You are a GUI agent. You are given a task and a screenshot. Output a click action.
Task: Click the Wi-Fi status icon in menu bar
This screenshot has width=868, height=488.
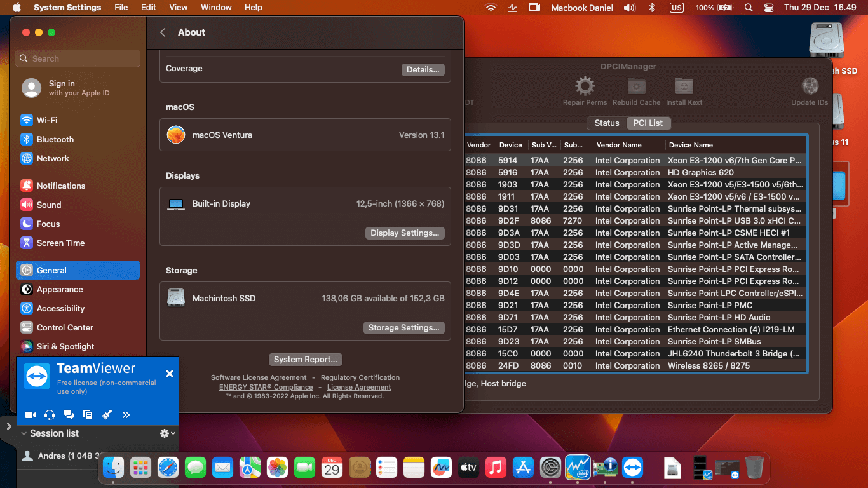(x=491, y=8)
